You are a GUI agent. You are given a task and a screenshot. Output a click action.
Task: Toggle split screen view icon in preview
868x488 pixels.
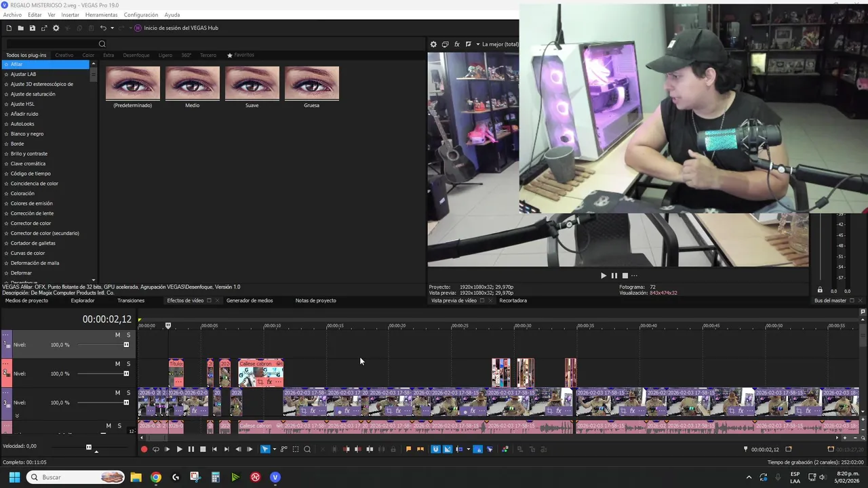[x=468, y=44]
